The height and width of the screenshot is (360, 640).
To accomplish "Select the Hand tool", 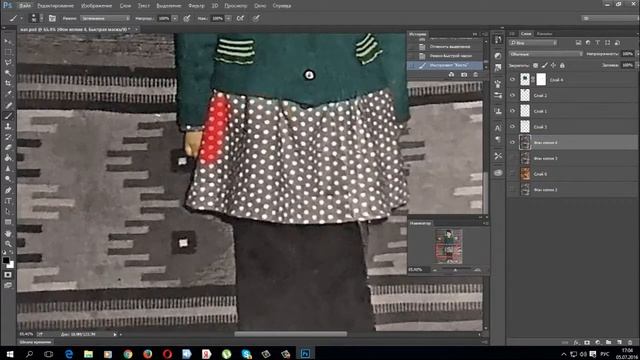I will point(8,233).
